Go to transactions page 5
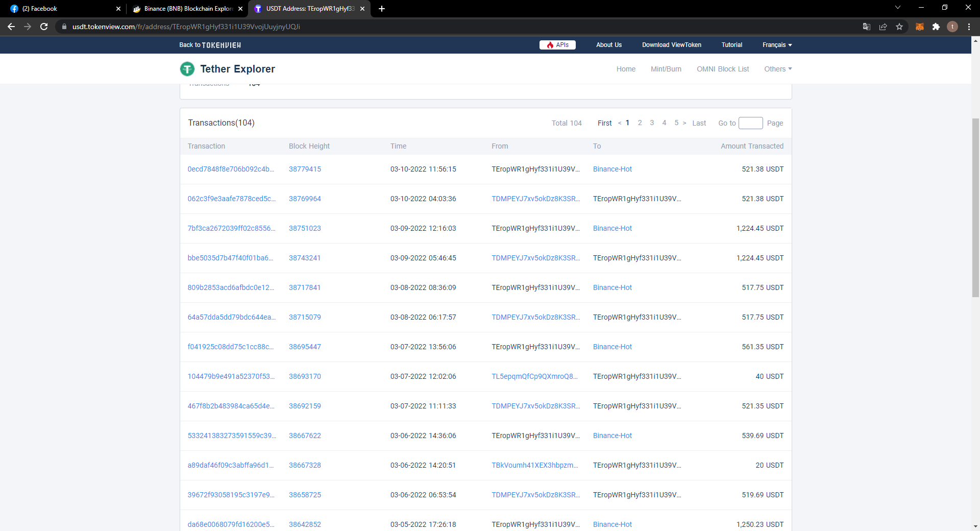 (676, 123)
